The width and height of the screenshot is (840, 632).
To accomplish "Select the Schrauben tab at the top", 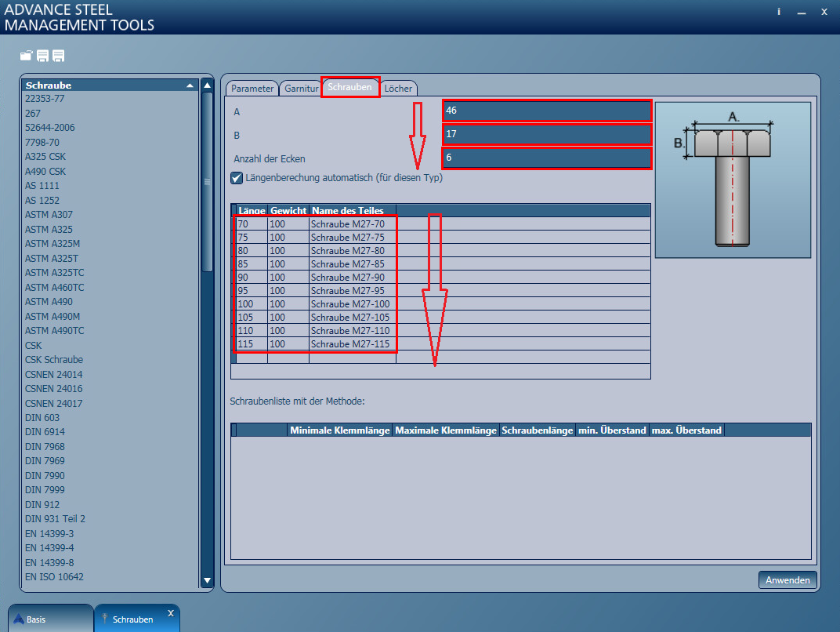I will pyautogui.click(x=349, y=87).
